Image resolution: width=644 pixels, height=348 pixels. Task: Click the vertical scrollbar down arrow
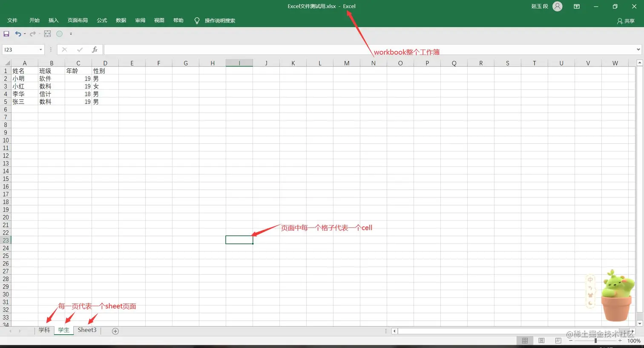click(639, 324)
